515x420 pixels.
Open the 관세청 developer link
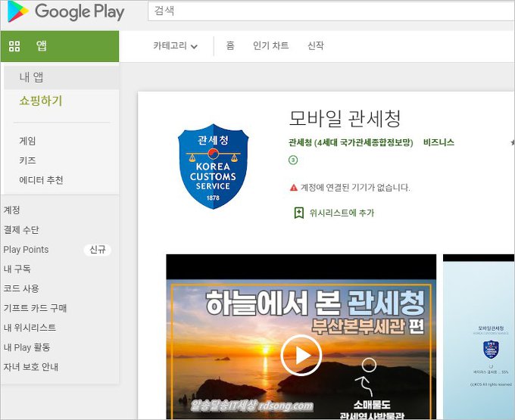(x=350, y=142)
